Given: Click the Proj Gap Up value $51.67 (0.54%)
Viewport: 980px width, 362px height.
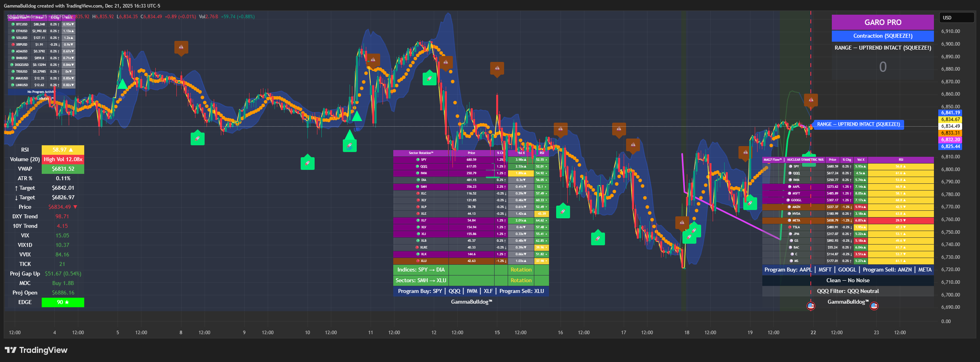Looking at the screenshot, I should point(63,273).
